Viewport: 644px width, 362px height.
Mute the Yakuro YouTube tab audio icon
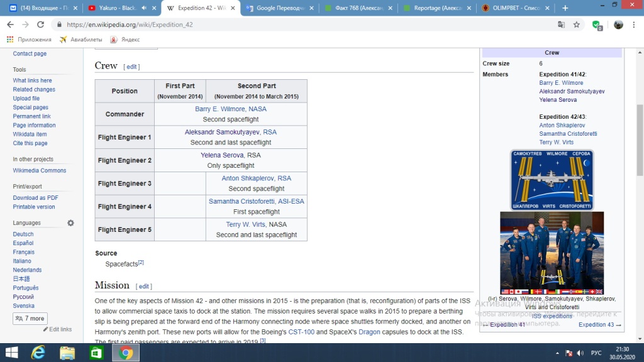[x=144, y=8]
